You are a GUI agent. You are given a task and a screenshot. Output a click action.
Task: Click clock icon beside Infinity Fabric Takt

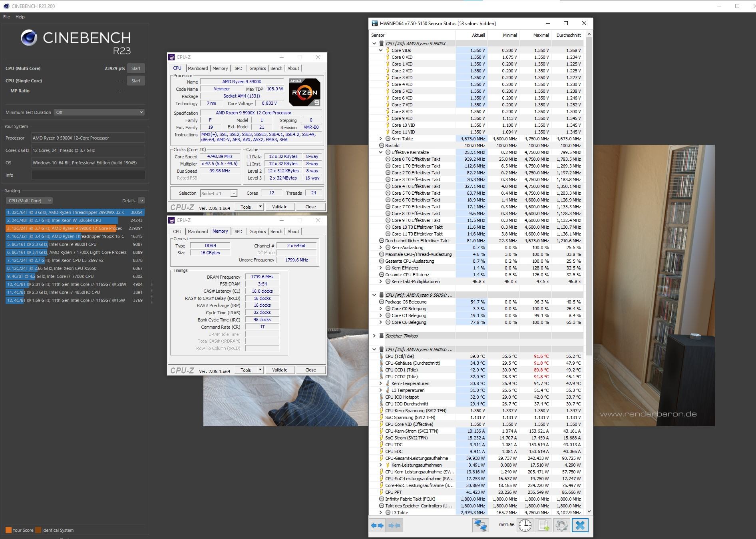point(381,499)
